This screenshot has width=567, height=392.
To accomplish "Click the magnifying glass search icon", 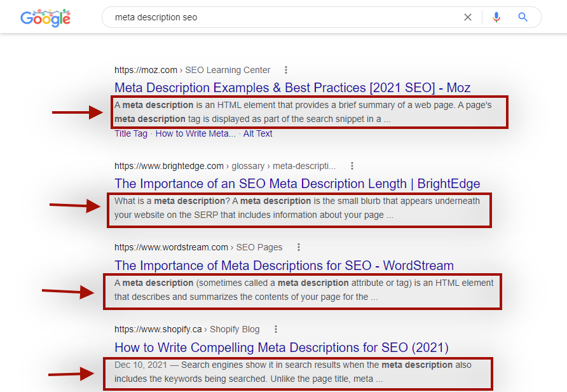I will click(523, 17).
